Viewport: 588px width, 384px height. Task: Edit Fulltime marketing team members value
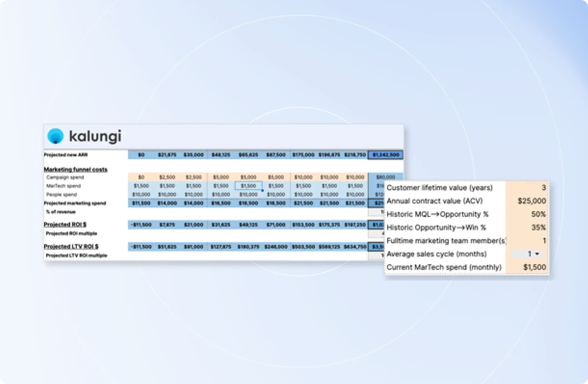tap(527, 241)
